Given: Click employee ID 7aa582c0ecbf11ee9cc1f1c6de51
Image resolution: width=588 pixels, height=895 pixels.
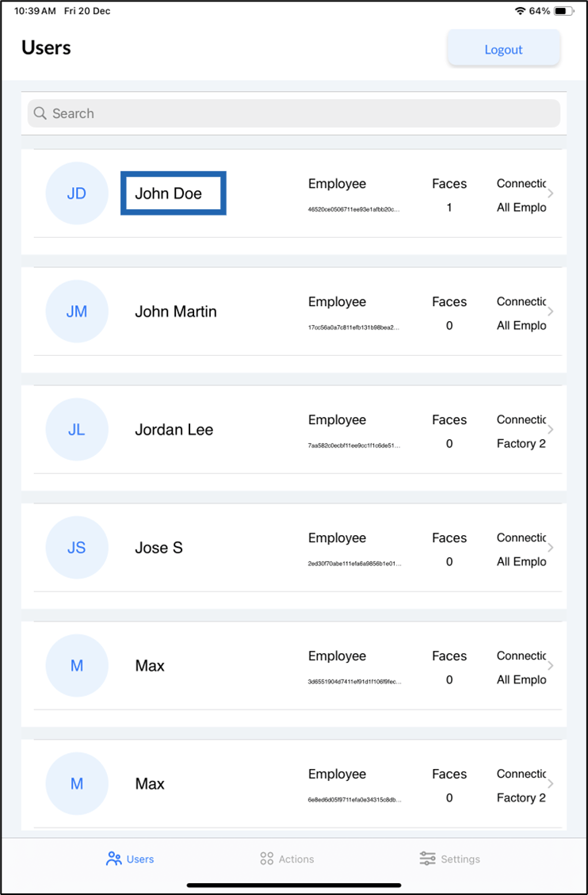Looking at the screenshot, I should coord(354,446).
